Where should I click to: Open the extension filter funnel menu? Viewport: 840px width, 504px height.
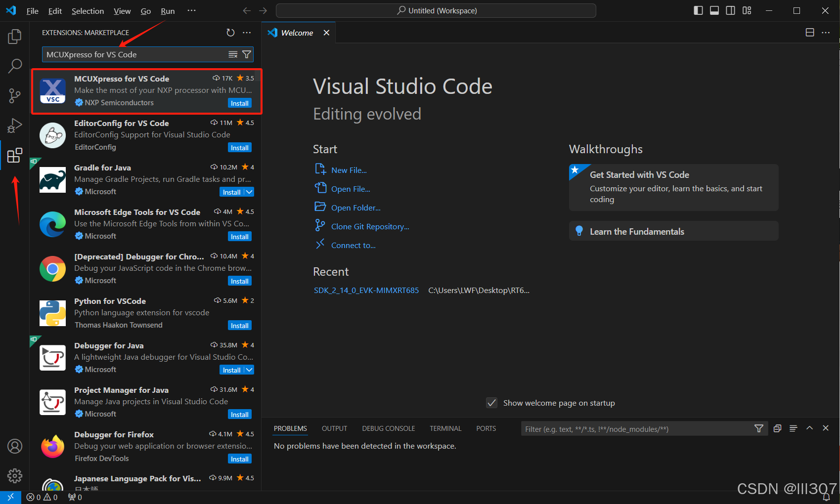click(246, 54)
